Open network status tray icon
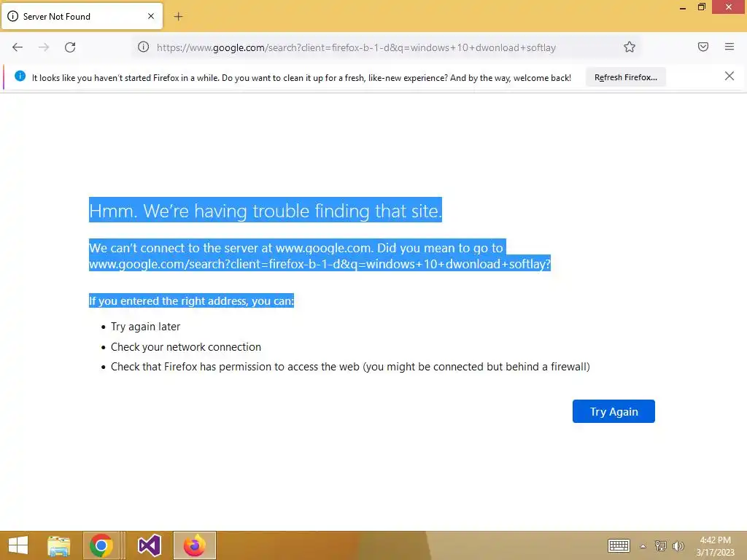The width and height of the screenshot is (747, 560). [661, 546]
